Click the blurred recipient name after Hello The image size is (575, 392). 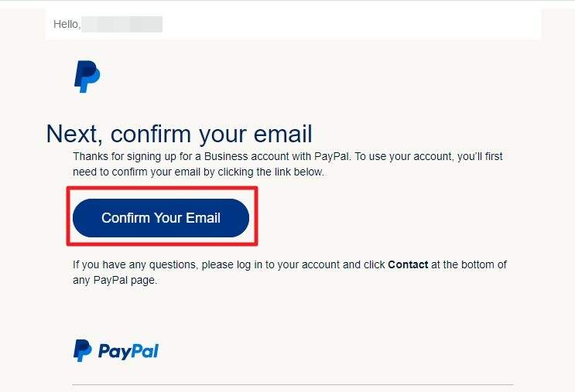point(122,24)
